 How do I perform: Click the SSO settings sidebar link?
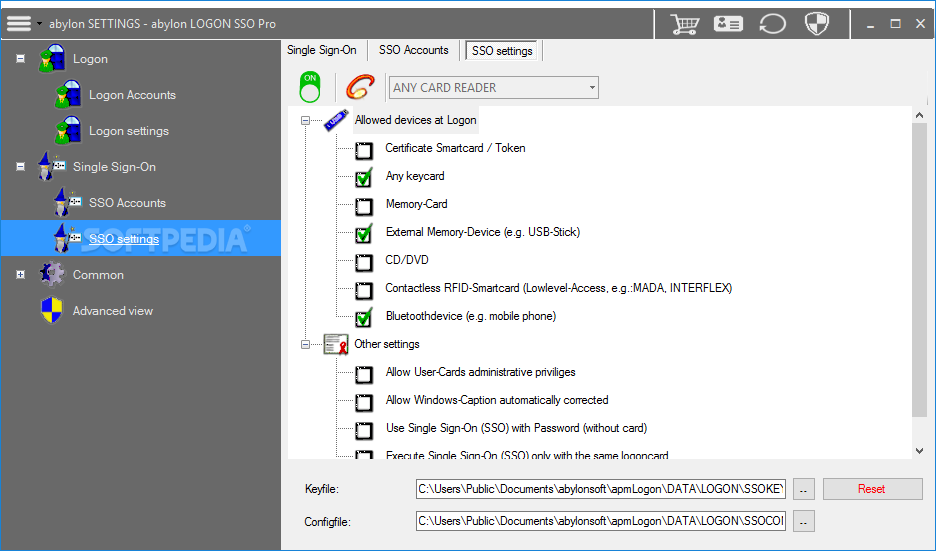(124, 239)
